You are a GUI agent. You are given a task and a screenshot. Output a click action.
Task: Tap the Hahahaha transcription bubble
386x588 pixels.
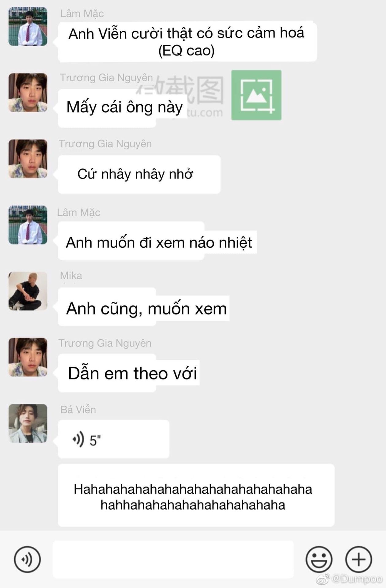pyautogui.click(x=196, y=495)
